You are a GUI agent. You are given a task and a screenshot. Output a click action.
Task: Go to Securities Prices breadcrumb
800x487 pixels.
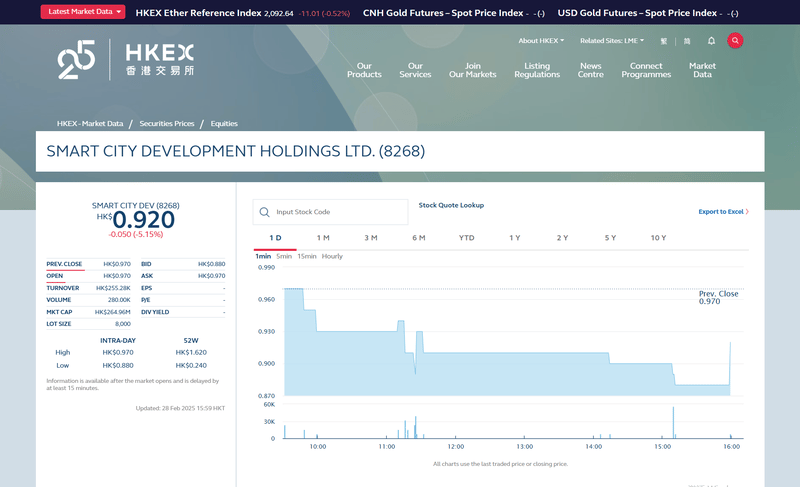tap(167, 124)
